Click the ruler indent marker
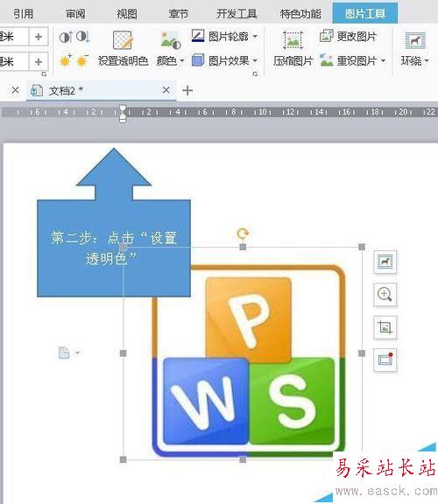Viewport: 438px width, 504px height. click(x=123, y=113)
